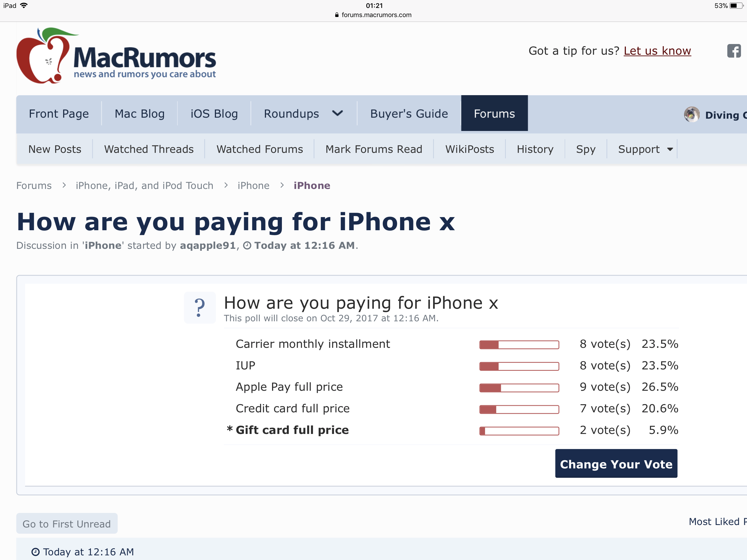The height and width of the screenshot is (560, 747).
Task: Click the clock icon on first post timestamp
Action: [x=36, y=552]
